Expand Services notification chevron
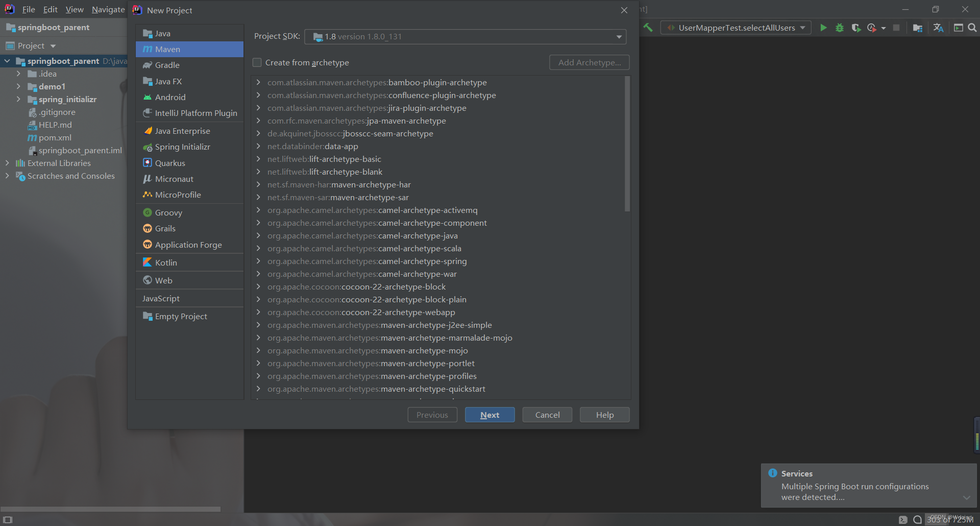The width and height of the screenshot is (980, 526). [966, 497]
